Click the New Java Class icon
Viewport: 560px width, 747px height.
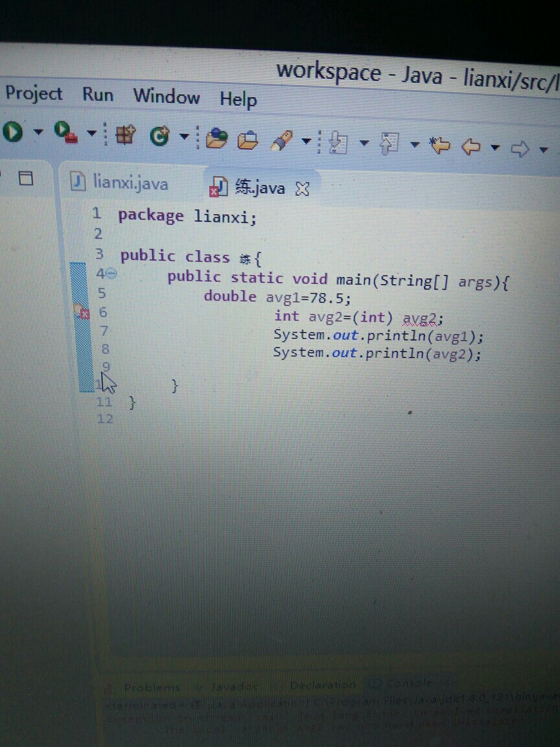159,136
